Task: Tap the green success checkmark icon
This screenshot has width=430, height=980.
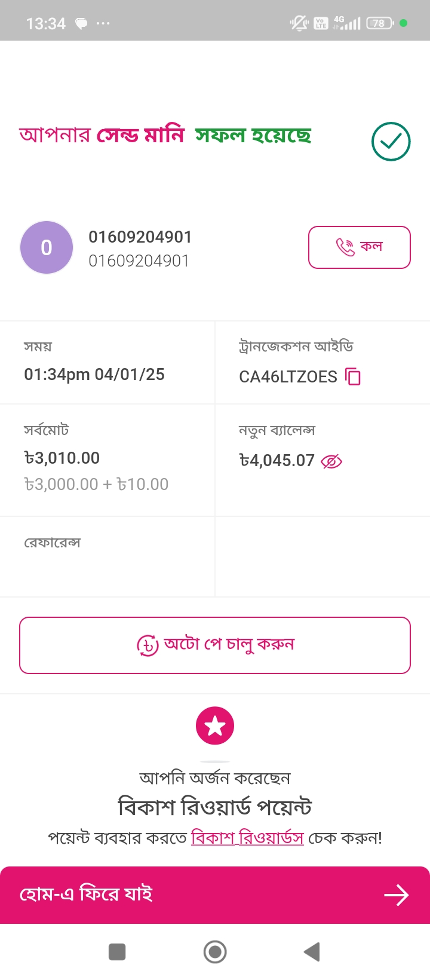Action: pyautogui.click(x=391, y=142)
